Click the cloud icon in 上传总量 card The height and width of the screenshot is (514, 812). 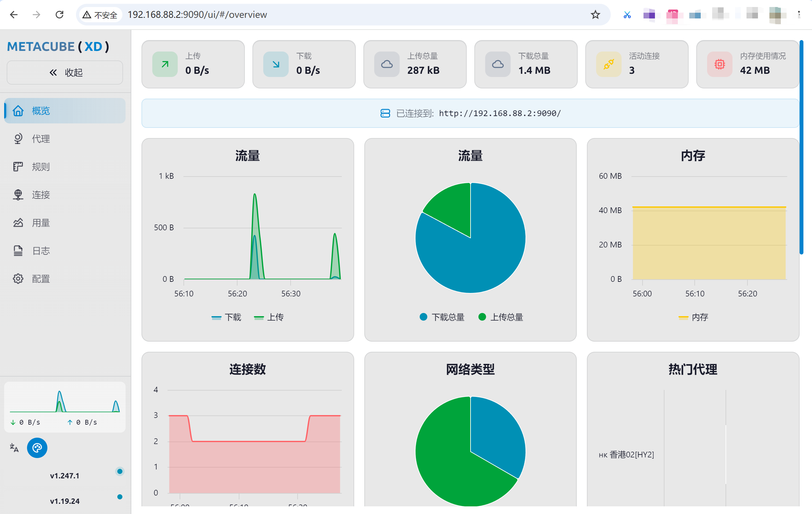[x=387, y=64]
